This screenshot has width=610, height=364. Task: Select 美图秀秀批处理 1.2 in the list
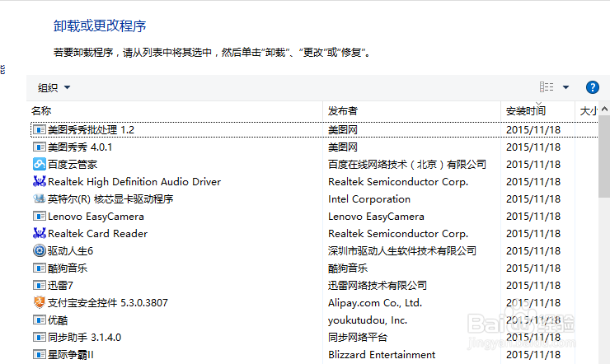[x=91, y=129]
